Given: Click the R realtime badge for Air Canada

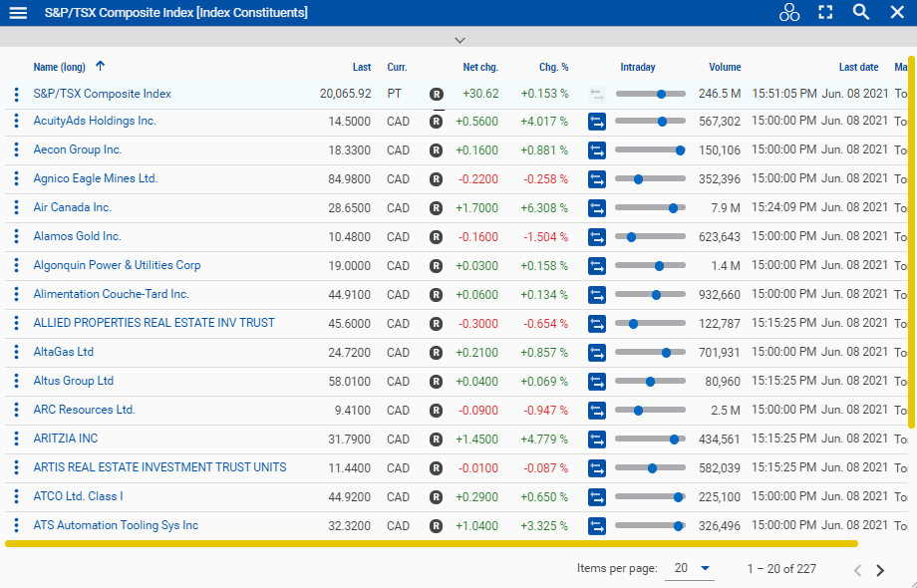Looking at the screenshot, I should (436, 208).
